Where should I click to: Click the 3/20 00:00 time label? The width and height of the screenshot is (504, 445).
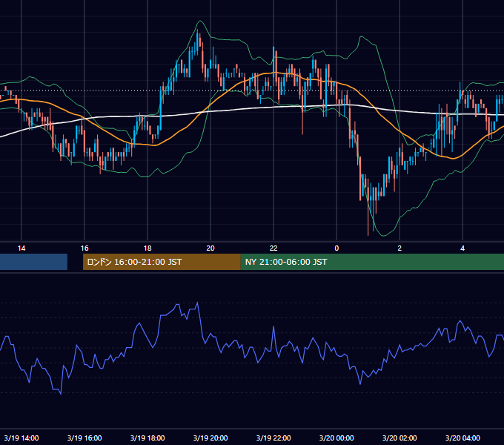336,438
